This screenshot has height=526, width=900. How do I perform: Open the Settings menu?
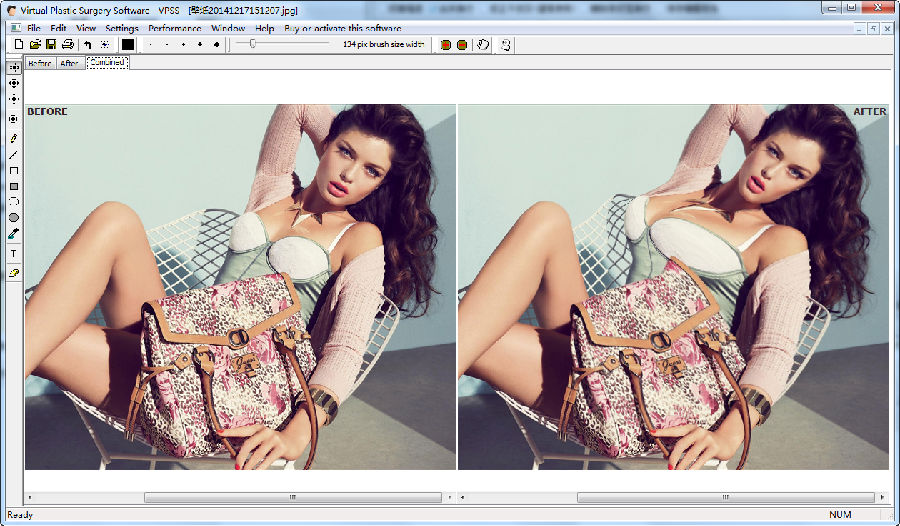[122, 28]
